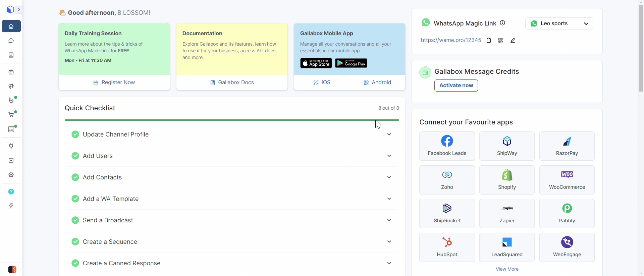
Task: Go to the Home item in sidebar
Action: click(x=11, y=26)
